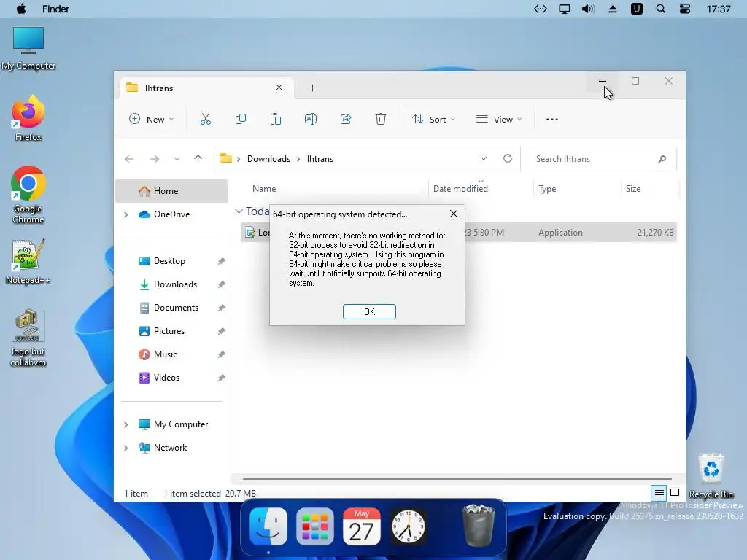
Task: Open Control Center in menu bar
Action: coord(685,9)
